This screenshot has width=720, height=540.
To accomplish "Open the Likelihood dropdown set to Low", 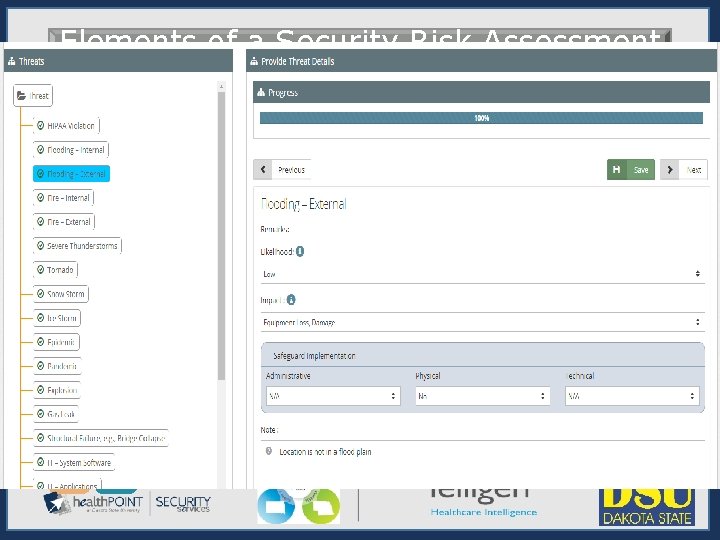I will (x=482, y=274).
